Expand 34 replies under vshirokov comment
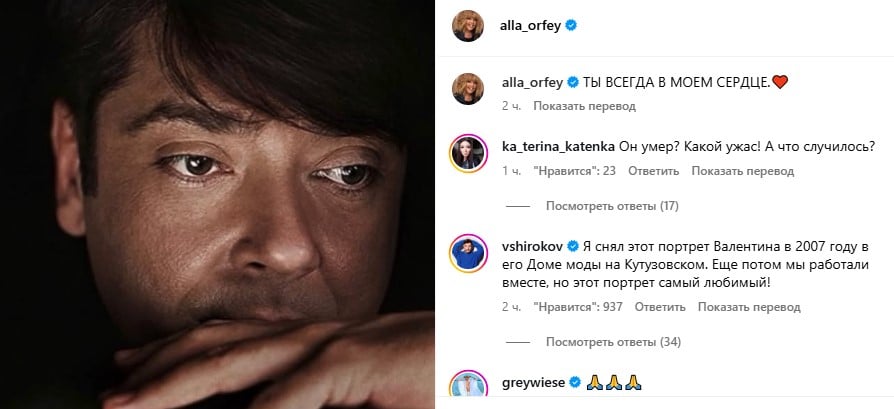894x409 pixels. [613, 342]
